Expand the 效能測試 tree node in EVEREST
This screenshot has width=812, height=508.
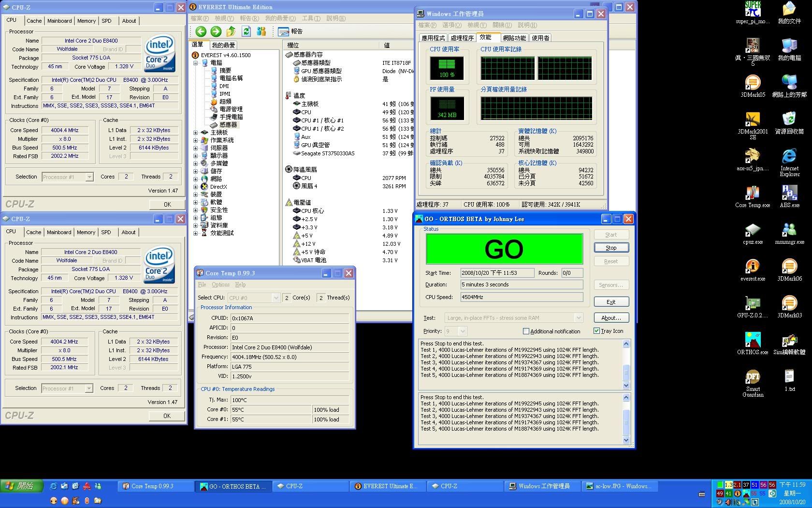196,233
